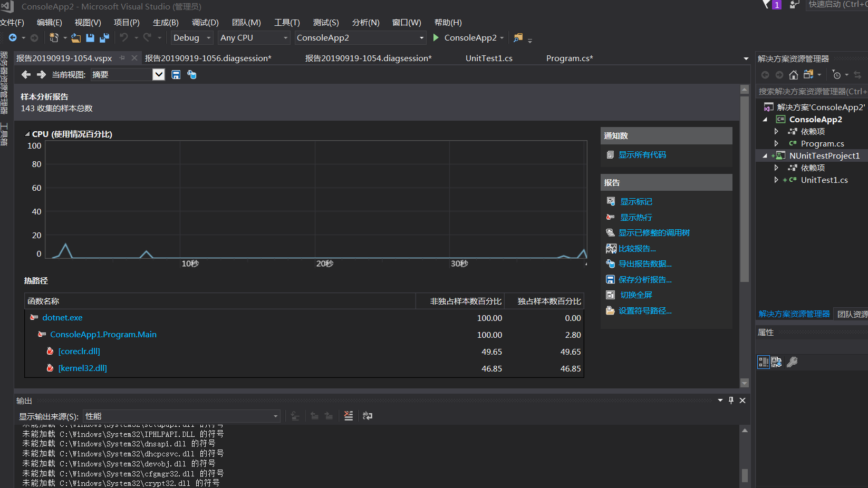868x488 pixels.
Task: Click the feedback icon in title bar
Action: pos(794,5)
